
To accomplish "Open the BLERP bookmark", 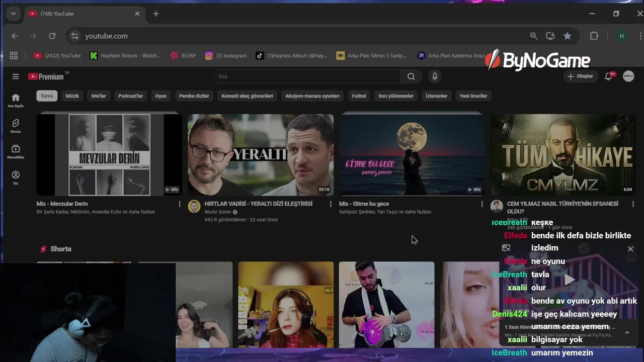I will 183,56.
